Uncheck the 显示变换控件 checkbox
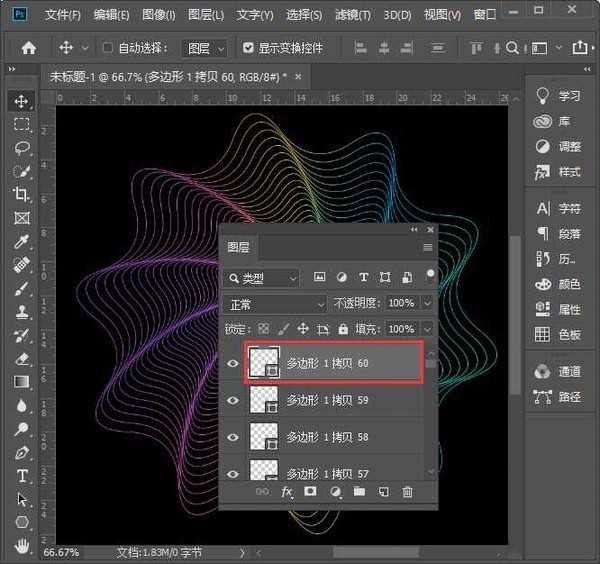The height and width of the screenshot is (564, 600). point(248,48)
